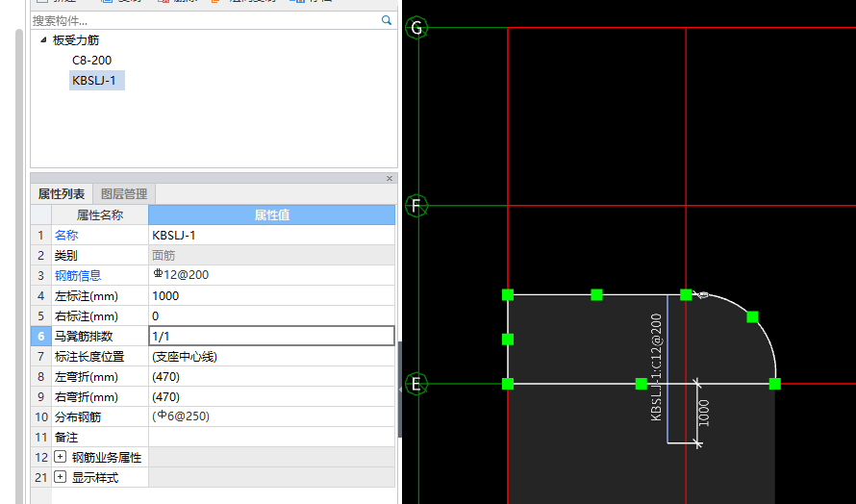Viewport: 856px width, 504px height.
Task: Click the 马凳筋排数 property label
Action: pyautogui.click(x=84, y=337)
